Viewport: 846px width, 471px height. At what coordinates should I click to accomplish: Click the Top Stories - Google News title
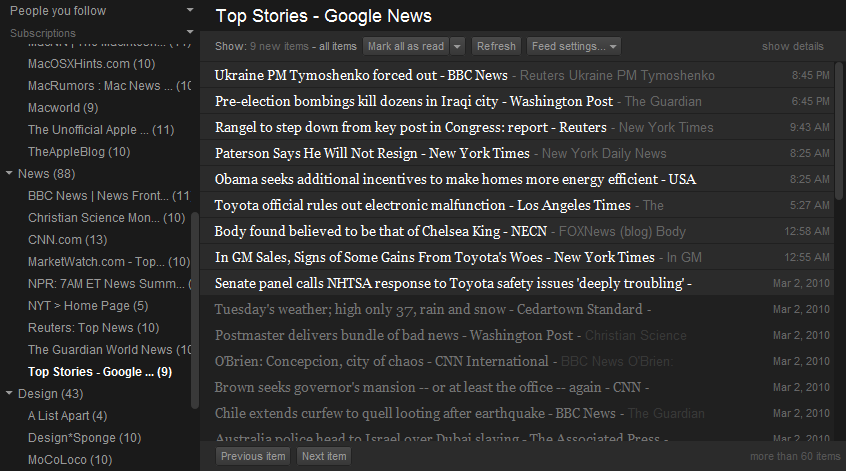pyautogui.click(x=323, y=16)
